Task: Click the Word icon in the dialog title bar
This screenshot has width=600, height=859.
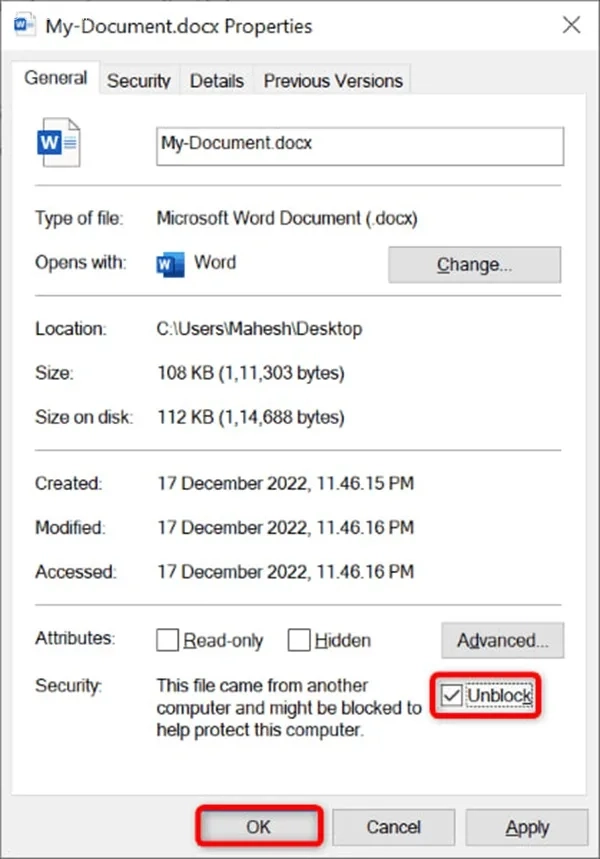Action: [22, 25]
